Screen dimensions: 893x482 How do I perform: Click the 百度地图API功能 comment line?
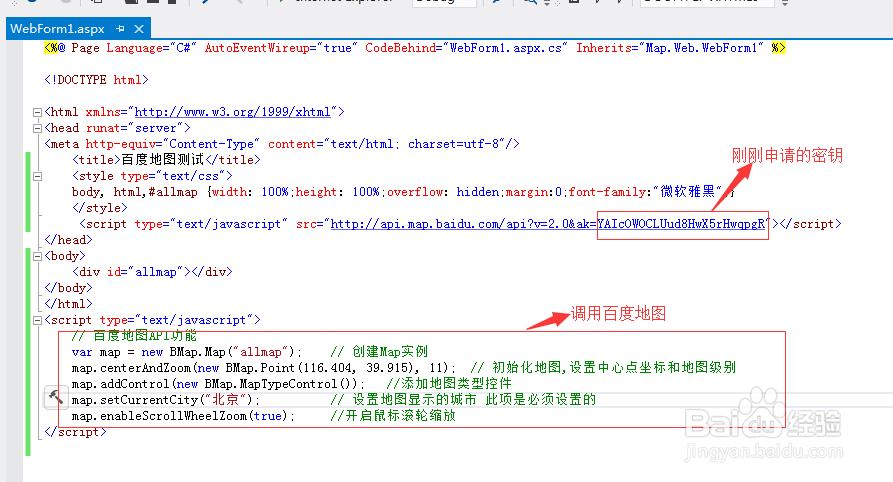pyautogui.click(x=134, y=336)
